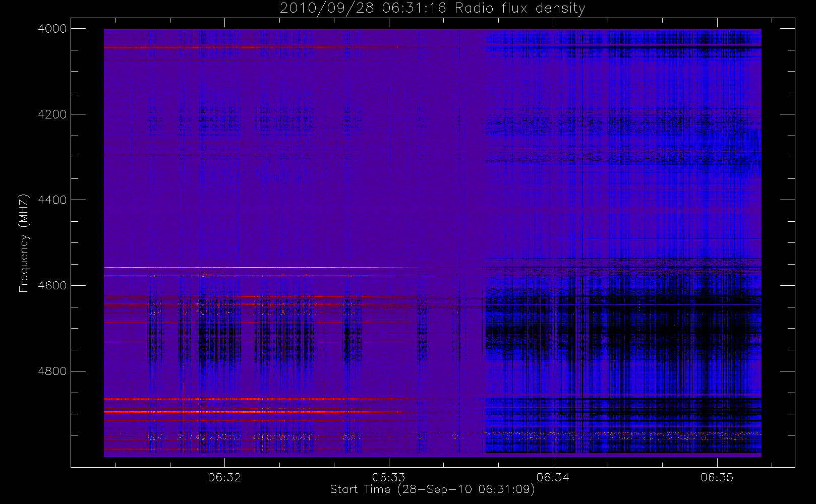Click the "Frequency (MHZ)" axis label

click(23, 243)
